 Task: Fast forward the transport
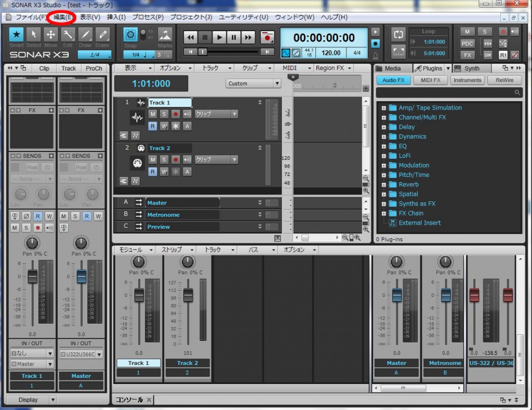248,37
